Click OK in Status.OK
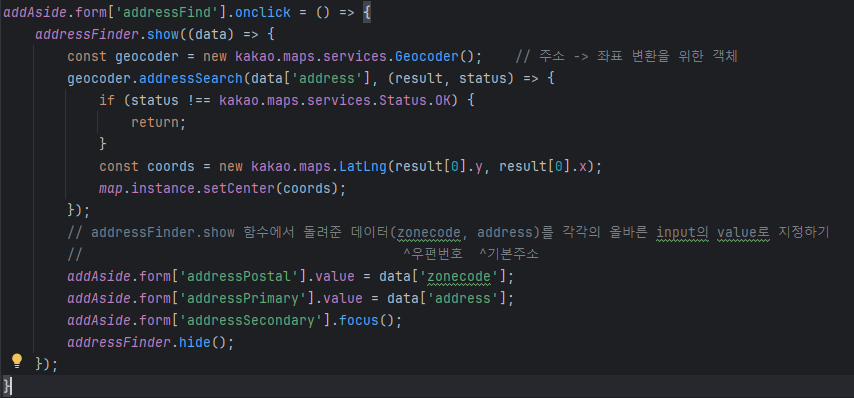Viewport: 854px width, 398px height. (444, 100)
